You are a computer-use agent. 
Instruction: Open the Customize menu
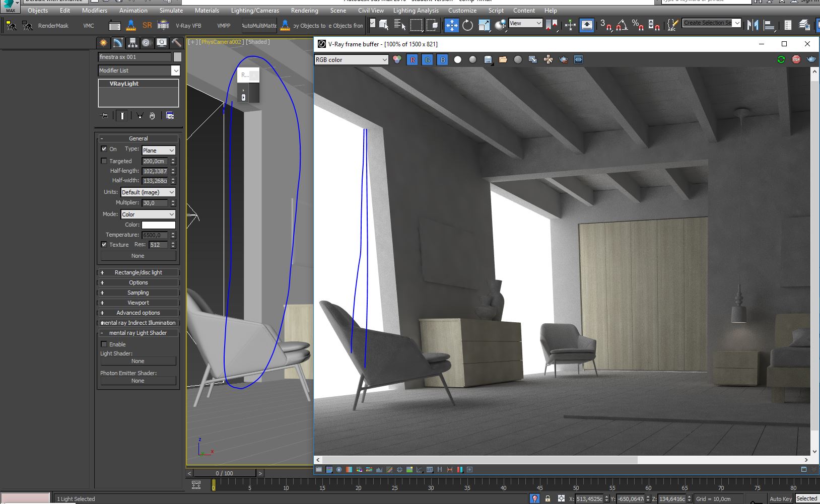[x=462, y=10]
